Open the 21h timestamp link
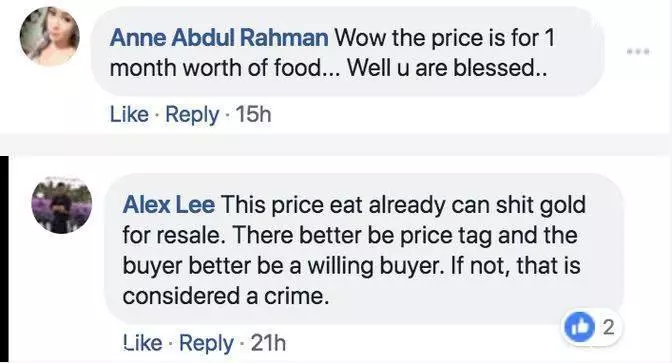The image size is (672, 363). pyautogui.click(x=268, y=343)
